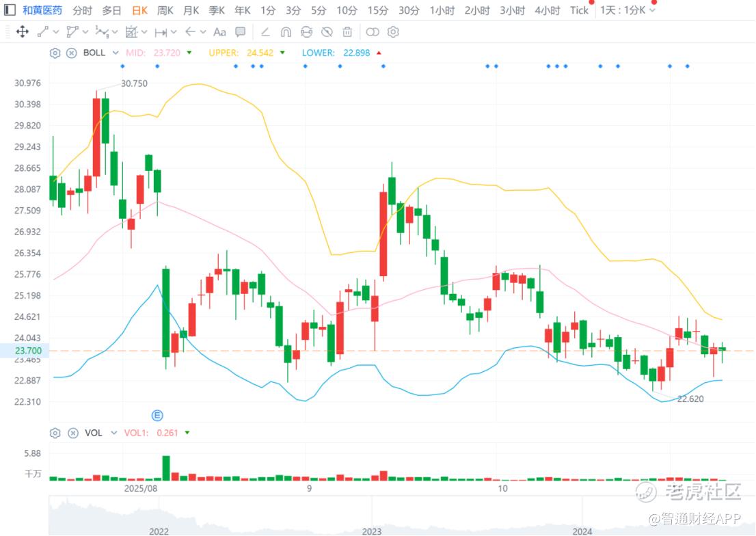This screenshot has width=756, height=536.
Task: Select the Fibonacci/Gann analysis tool
Action: point(131,32)
